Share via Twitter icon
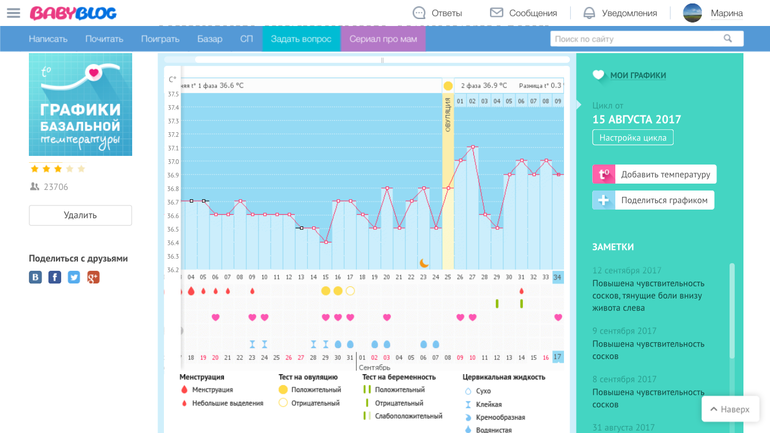Image resolution: width=770 pixels, height=433 pixels. [x=74, y=277]
